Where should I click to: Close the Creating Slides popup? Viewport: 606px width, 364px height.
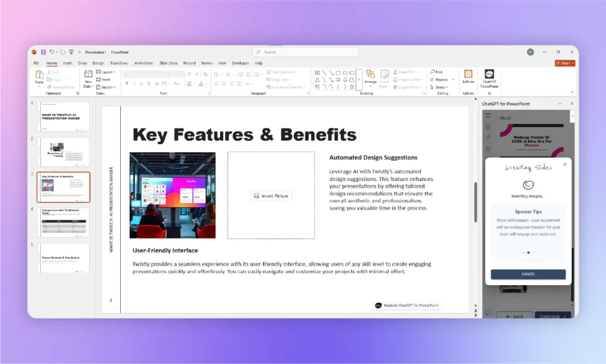tap(565, 164)
